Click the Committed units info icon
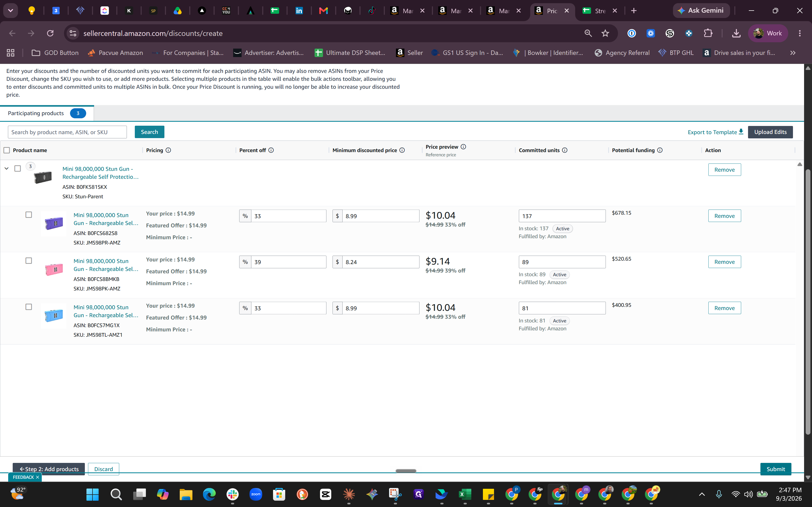Viewport: 812px width, 507px height. [565, 150]
